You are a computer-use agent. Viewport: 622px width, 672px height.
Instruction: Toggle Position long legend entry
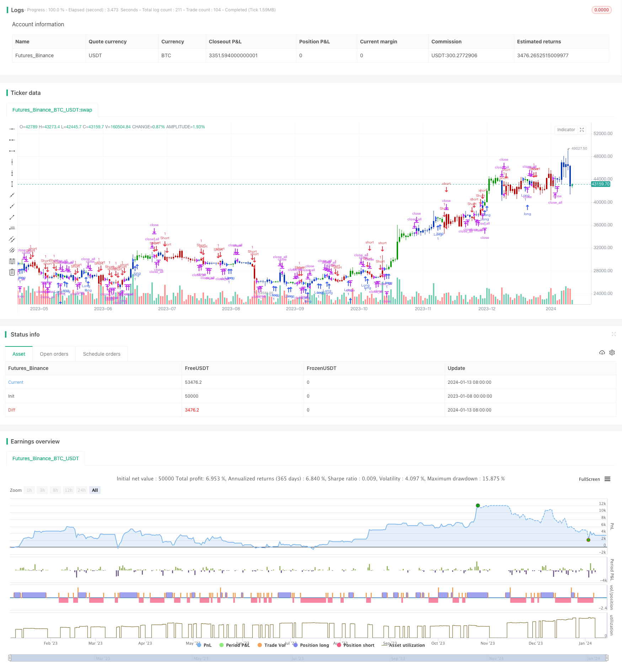[x=311, y=645]
